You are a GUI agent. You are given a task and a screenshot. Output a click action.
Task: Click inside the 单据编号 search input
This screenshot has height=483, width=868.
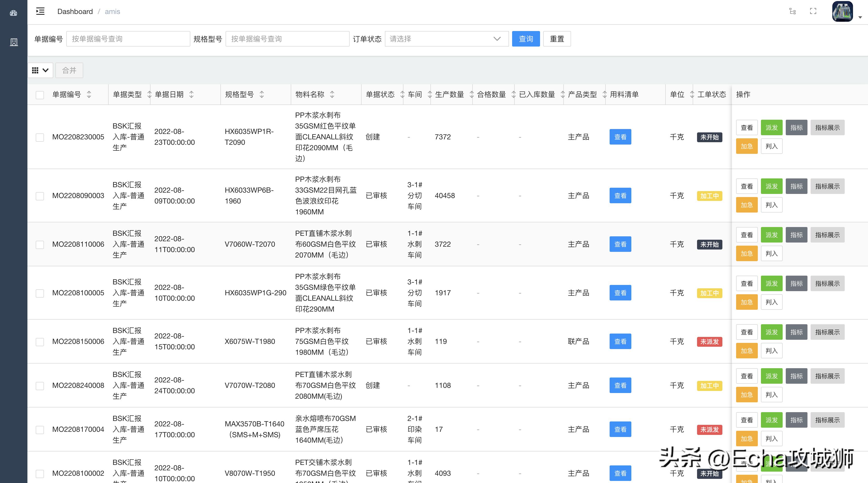(128, 39)
